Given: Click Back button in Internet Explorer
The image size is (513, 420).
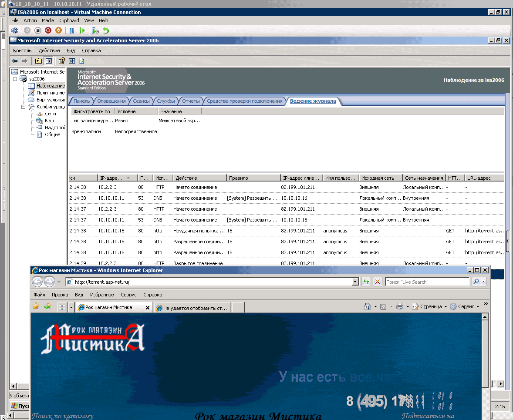Looking at the screenshot, I should [37, 282].
